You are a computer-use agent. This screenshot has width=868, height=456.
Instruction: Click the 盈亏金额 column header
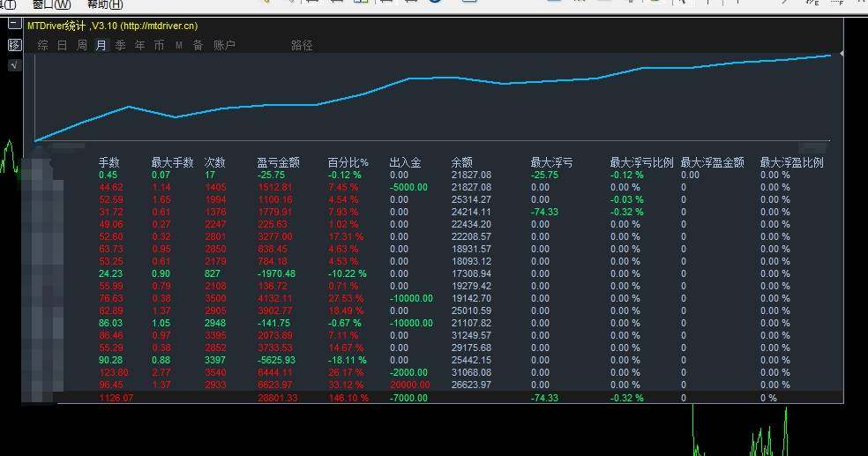coord(278,162)
